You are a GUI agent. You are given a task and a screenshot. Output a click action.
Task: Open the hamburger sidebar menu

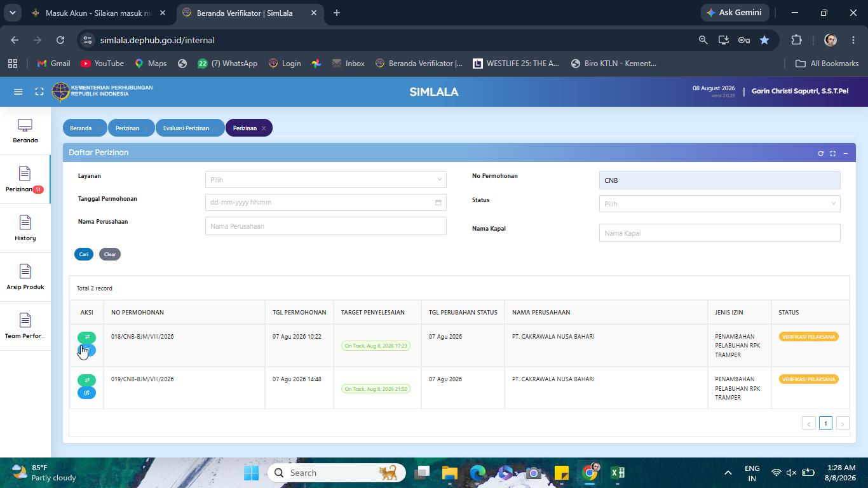[x=18, y=91]
